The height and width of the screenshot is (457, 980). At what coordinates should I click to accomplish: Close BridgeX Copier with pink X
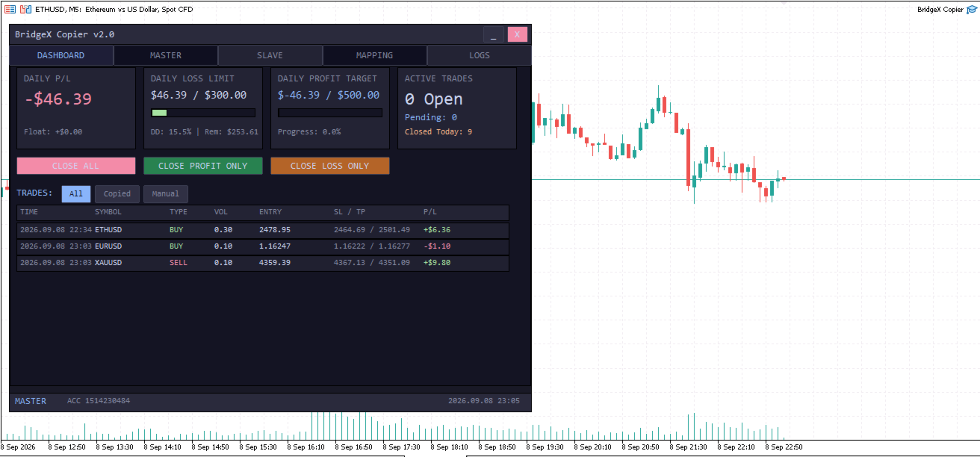[x=518, y=34]
